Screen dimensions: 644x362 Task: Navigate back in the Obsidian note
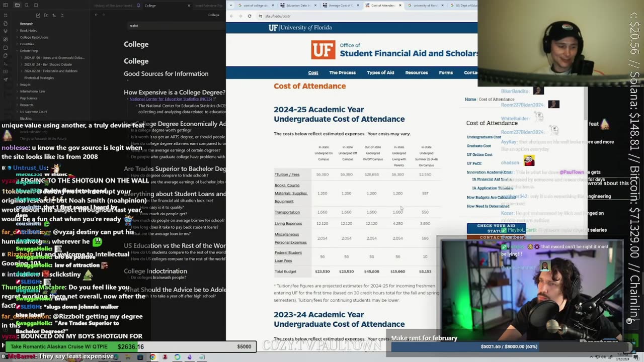pos(97,15)
